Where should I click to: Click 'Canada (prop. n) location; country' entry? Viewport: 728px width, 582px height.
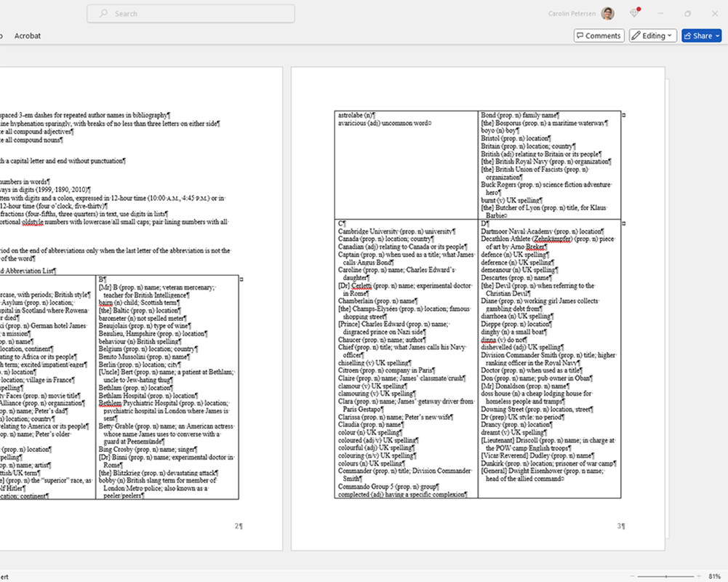click(x=386, y=239)
